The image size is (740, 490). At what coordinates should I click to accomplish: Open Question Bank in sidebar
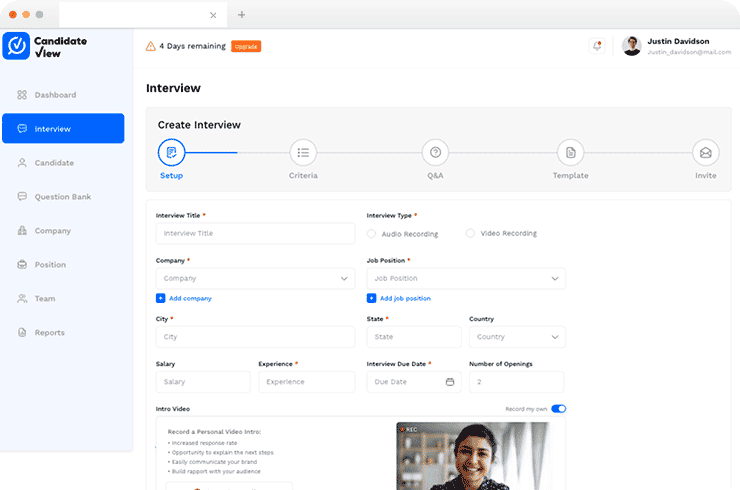[x=62, y=197]
